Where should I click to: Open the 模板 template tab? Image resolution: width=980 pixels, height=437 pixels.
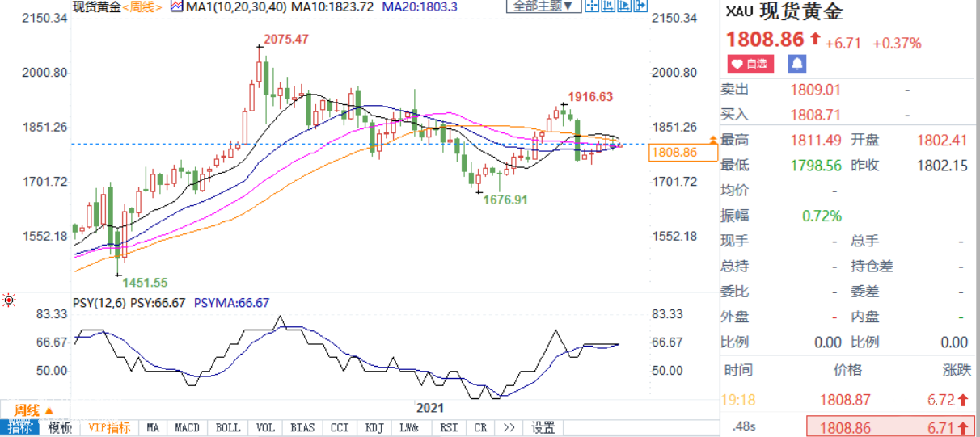click(x=60, y=428)
